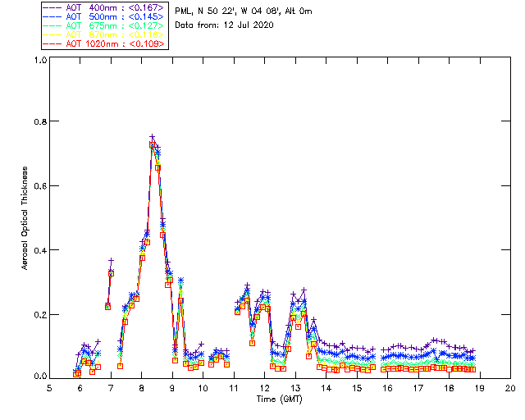Click the y-axis tick label 0.4

pyautogui.click(x=39, y=250)
